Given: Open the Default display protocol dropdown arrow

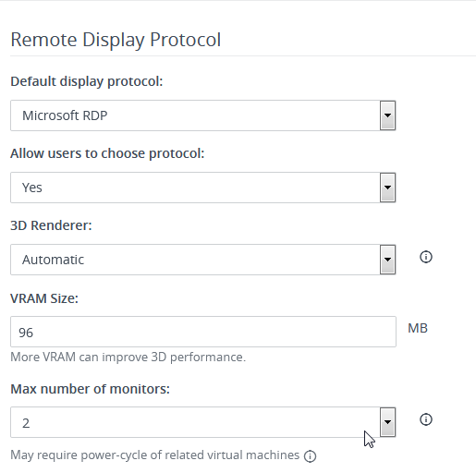Looking at the screenshot, I should (x=387, y=115).
